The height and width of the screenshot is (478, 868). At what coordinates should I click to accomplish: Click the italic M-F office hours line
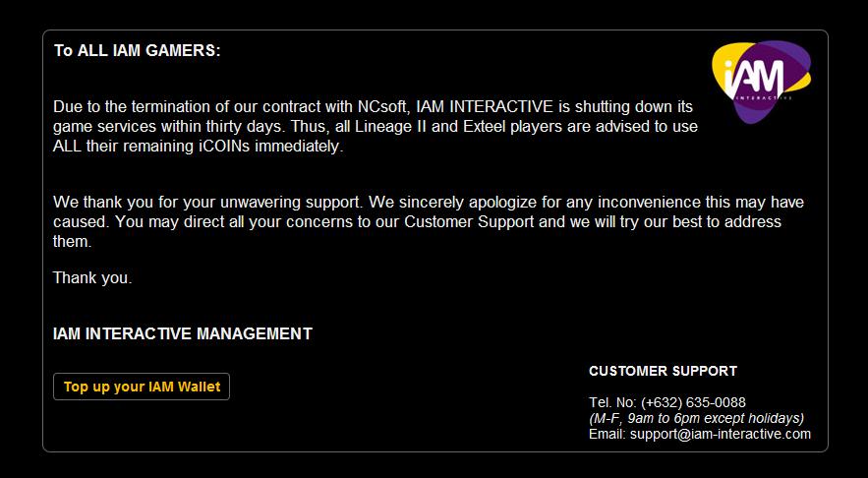[696, 418]
